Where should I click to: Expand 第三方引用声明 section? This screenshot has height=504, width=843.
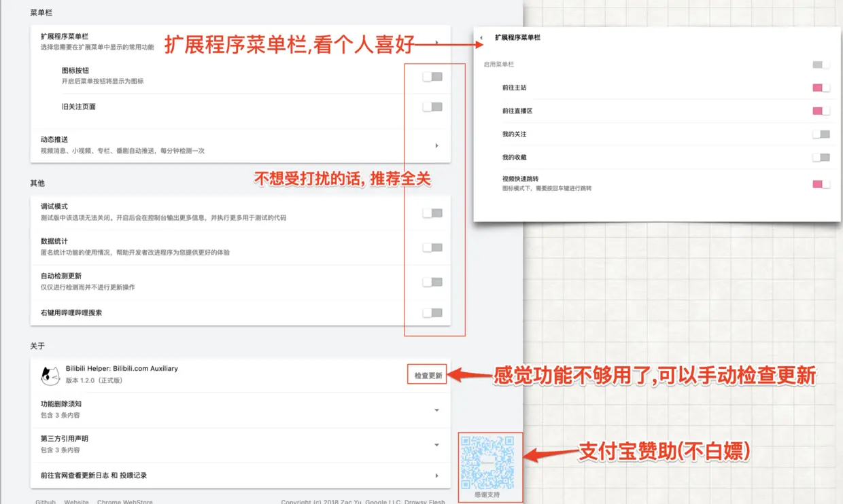click(436, 445)
